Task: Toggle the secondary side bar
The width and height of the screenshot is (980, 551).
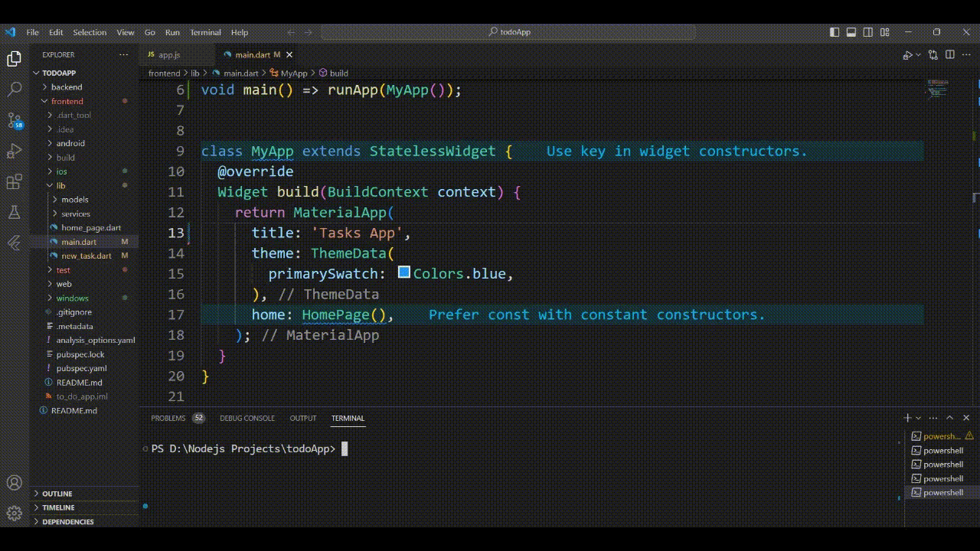Action: click(x=868, y=32)
